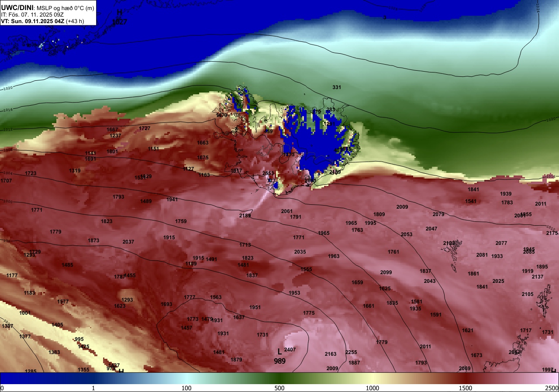
Task: Click the value 1873 on the map
Action: tap(93, 241)
